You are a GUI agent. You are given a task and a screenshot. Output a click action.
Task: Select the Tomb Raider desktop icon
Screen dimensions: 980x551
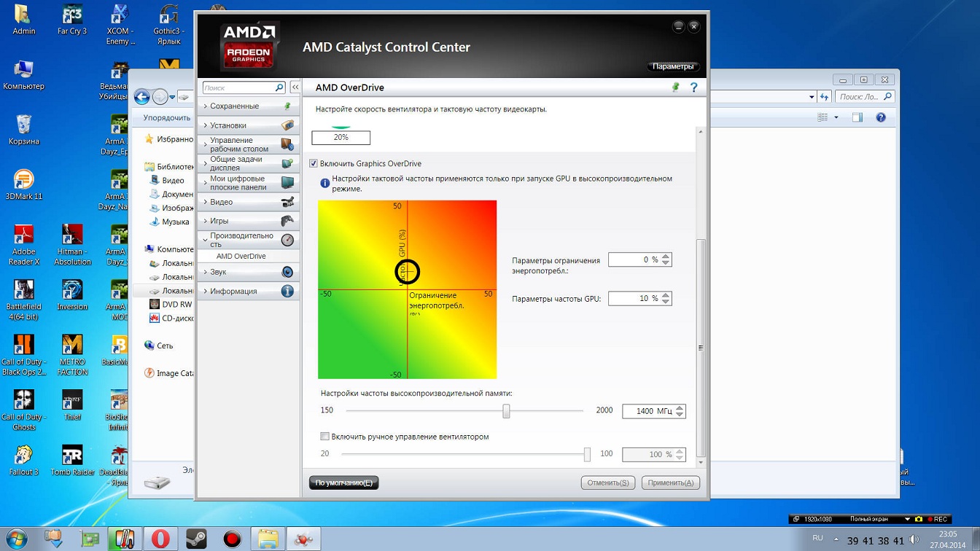(x=72, y=461)
